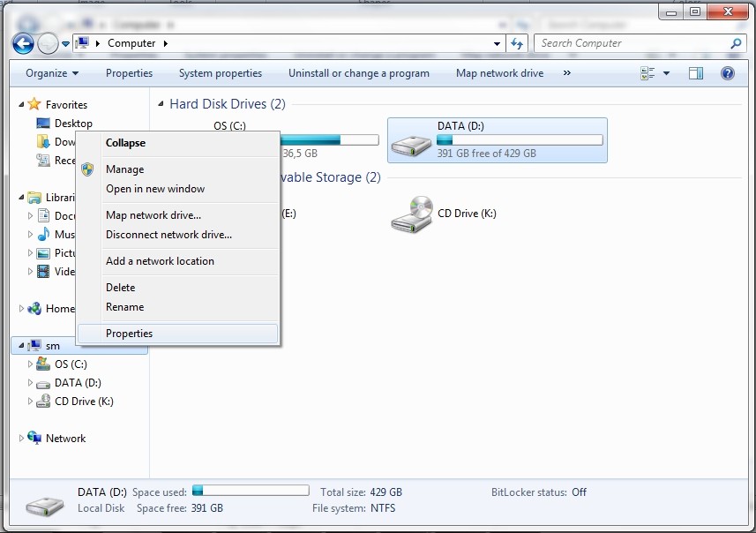Open Uninstall or change a program
Image resolution: width=756 pixels, height=533 pixels.
(x=358, y=72)
